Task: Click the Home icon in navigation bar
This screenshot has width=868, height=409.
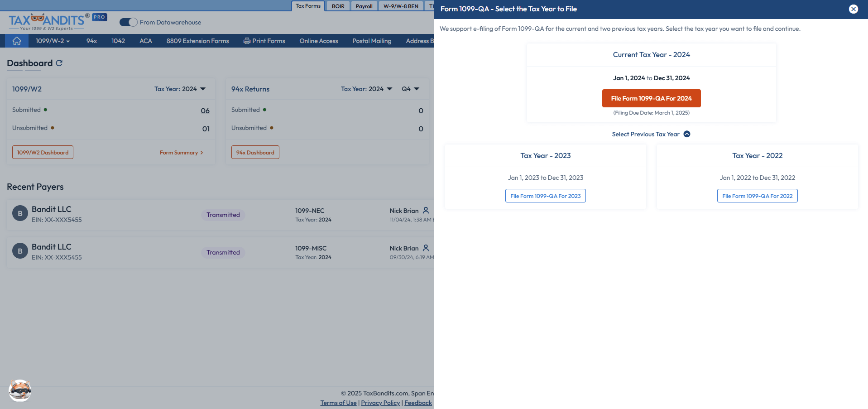Action: pyautogui.click(x=17, y=41)
